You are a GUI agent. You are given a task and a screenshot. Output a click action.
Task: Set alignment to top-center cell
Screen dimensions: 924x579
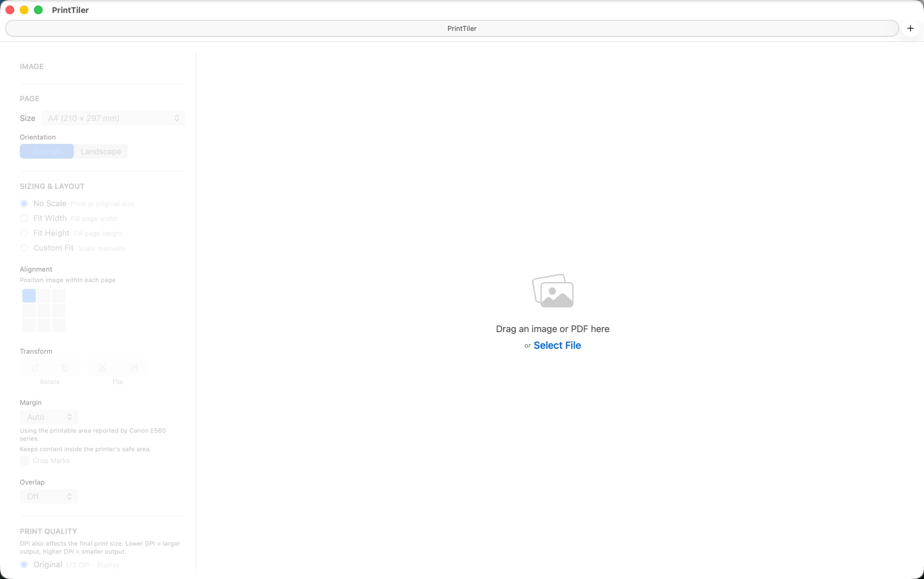pyautogui.click(x=44, y=295)
